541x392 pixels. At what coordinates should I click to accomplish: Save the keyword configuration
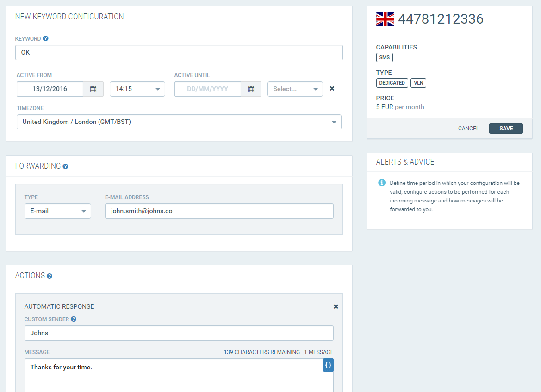click(506, 128)
